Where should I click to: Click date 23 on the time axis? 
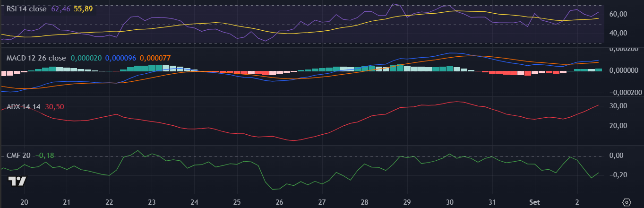[152, 202]
